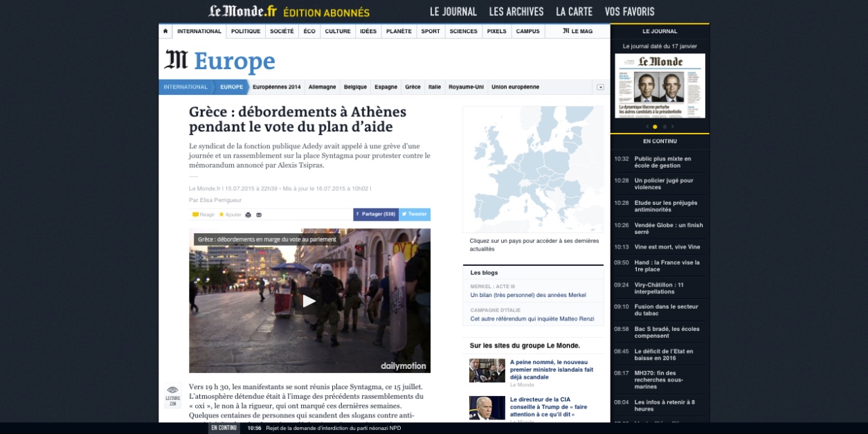The width and height of the screenshot is (868, 434).
Task: Play the Athens protest video
Action: tap(309, 300)
